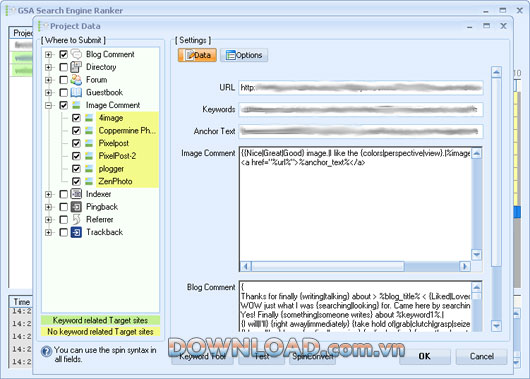Click the blue help question mark icon
The width and height of the screenshot is (530, 379).
(46, 352)
